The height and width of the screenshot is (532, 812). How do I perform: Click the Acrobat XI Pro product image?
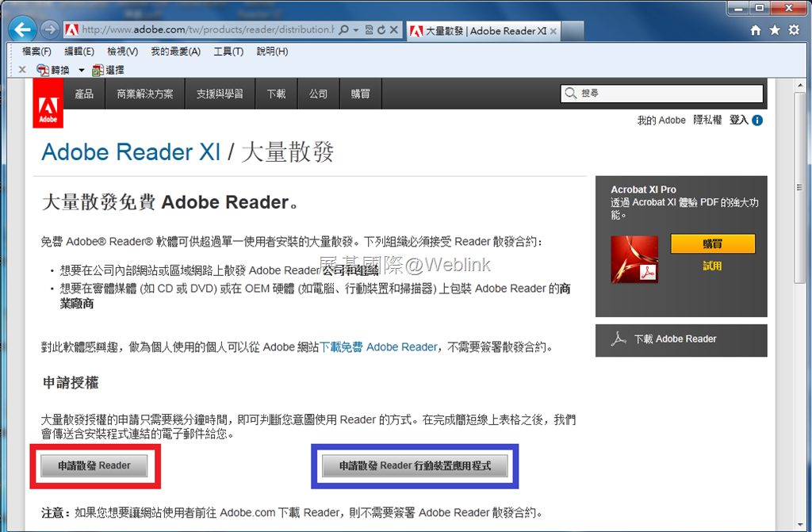point(634,259)
